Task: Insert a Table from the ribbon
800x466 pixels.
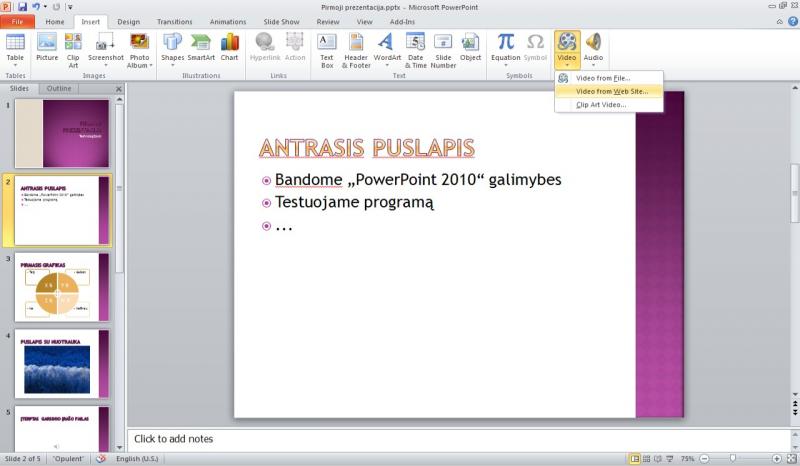Action: [x=15, y=50]
